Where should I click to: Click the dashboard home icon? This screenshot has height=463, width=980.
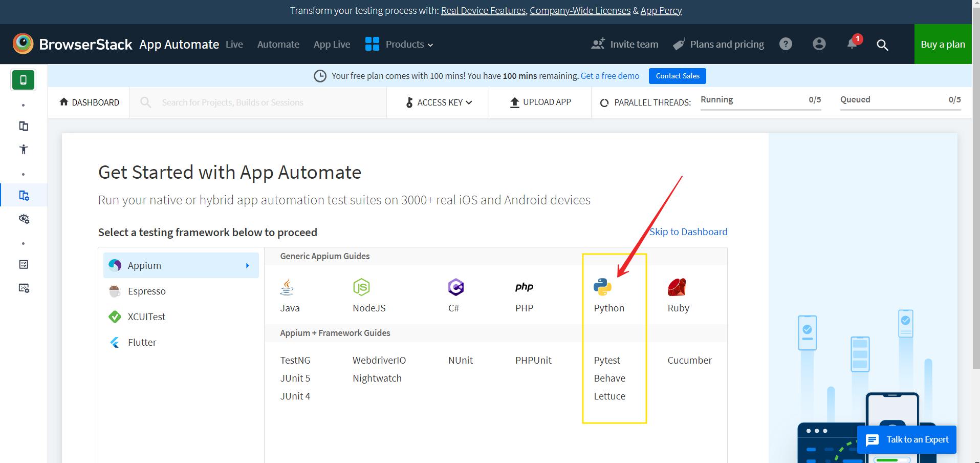click(64, 102)
